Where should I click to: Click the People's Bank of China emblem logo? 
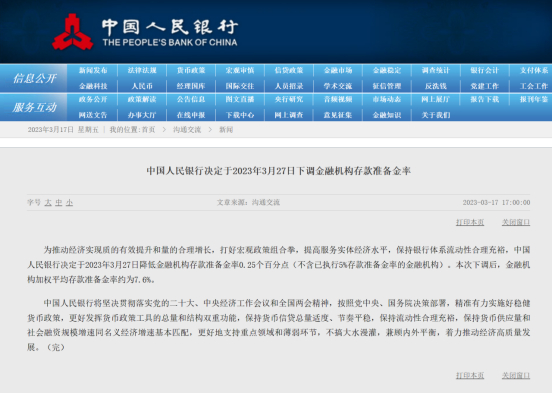click(73, 32)
